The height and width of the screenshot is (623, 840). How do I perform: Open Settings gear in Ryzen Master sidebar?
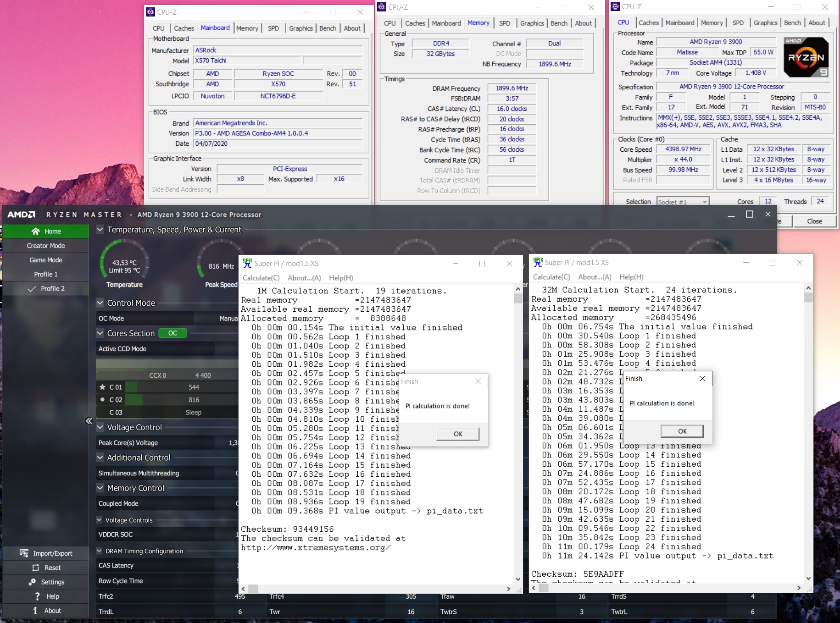tap(32, 582)
